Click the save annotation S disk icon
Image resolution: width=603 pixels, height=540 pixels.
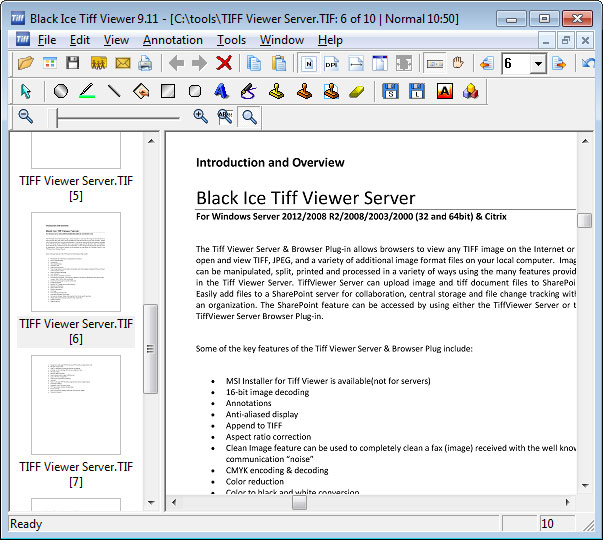390,91
